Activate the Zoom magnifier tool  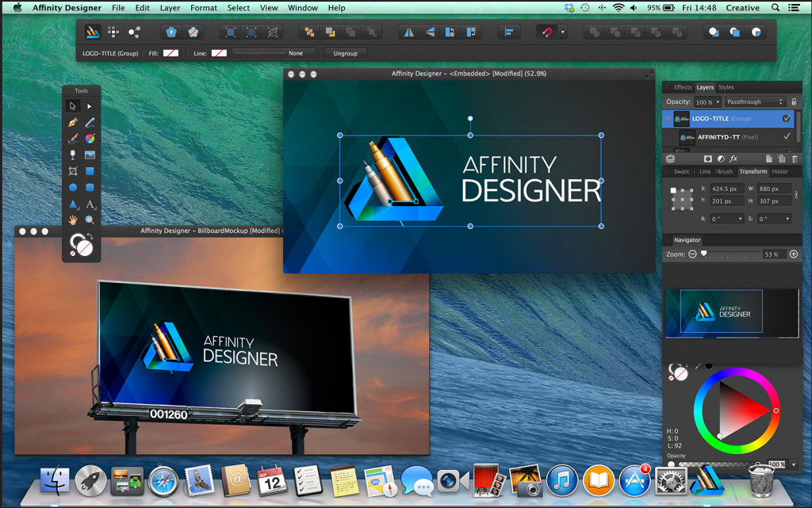90,220
